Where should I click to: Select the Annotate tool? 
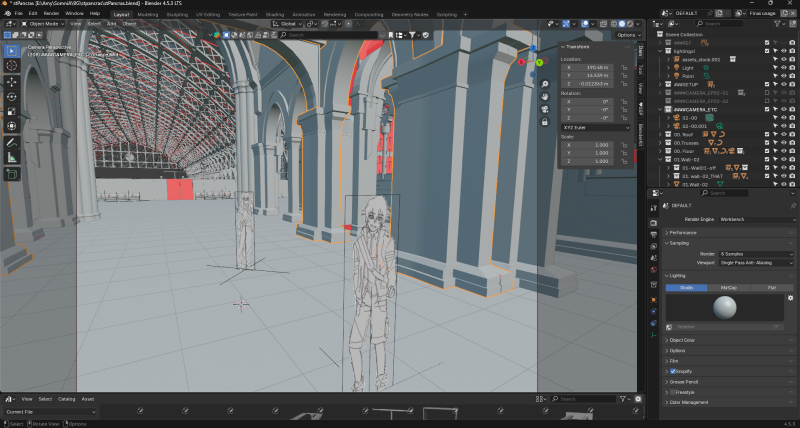pyautogui.click(x=12, y=141)
